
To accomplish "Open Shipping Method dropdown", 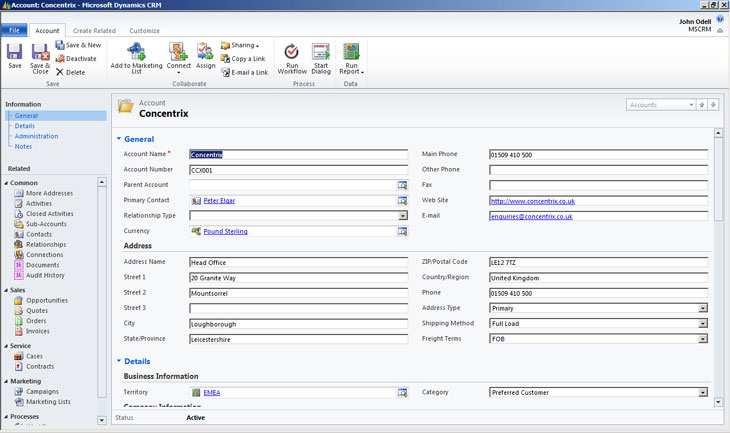I will click(x=703, y=324).
